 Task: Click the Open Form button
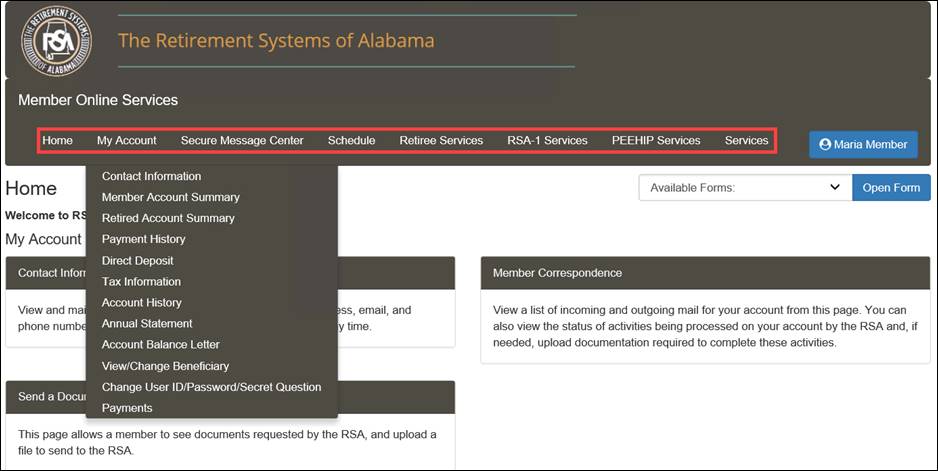tap(891, 187)
